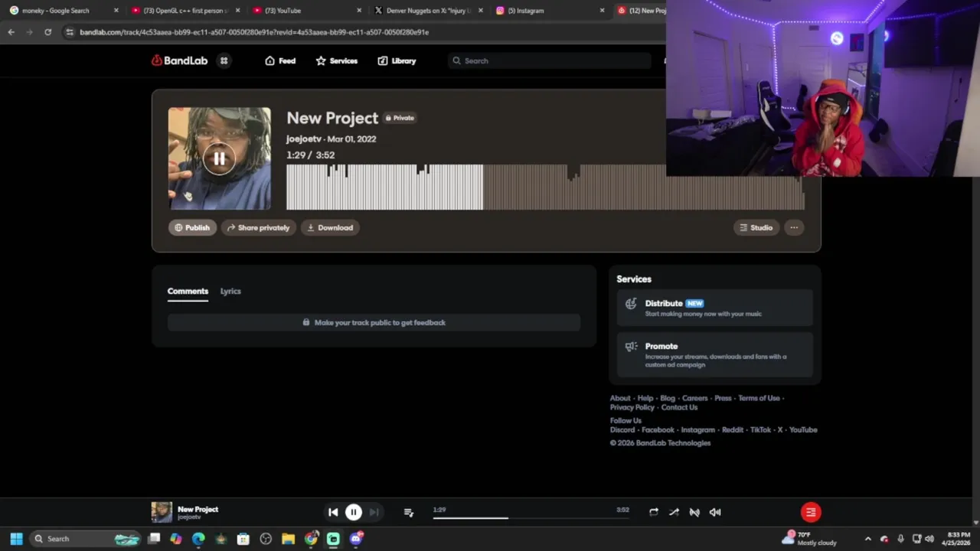Click the Promote megaphone icon
The height and width of the screenshot is (551, 980).
coord(631,347)
